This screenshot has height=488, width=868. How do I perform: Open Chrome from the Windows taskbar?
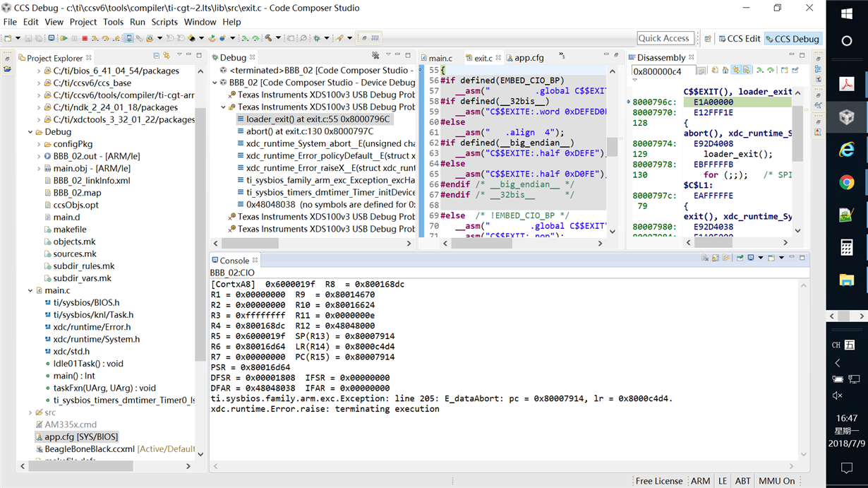847,182
